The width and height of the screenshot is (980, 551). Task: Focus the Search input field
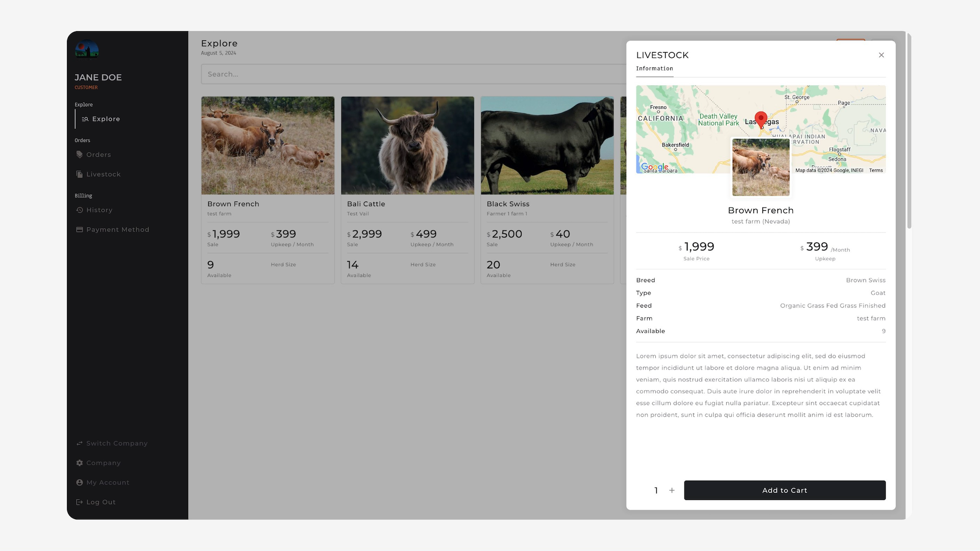413,74
